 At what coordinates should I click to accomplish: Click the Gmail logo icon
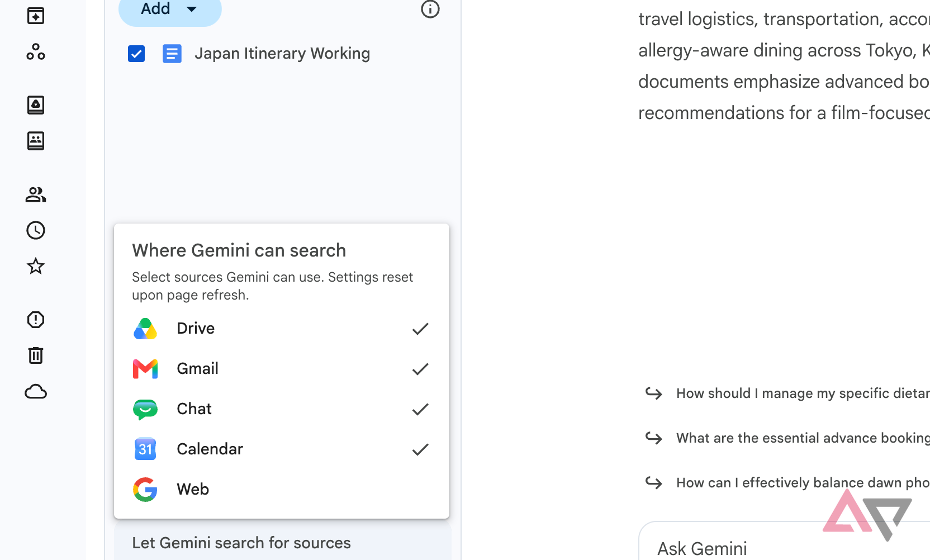[145, 369]
